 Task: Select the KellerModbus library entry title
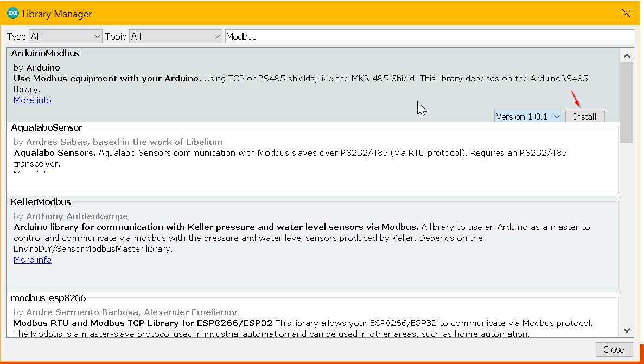[41, 202]
